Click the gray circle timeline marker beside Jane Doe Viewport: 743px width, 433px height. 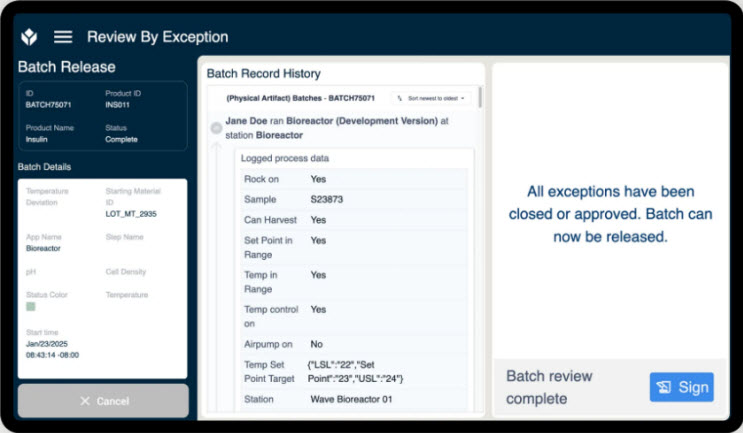pyautogui.click(x=216, y=127)
